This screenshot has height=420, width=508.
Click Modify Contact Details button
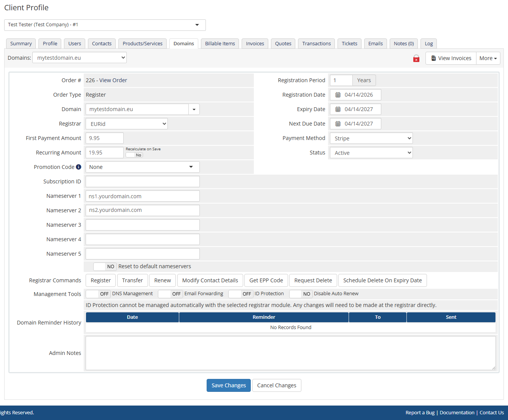(210, 280)
